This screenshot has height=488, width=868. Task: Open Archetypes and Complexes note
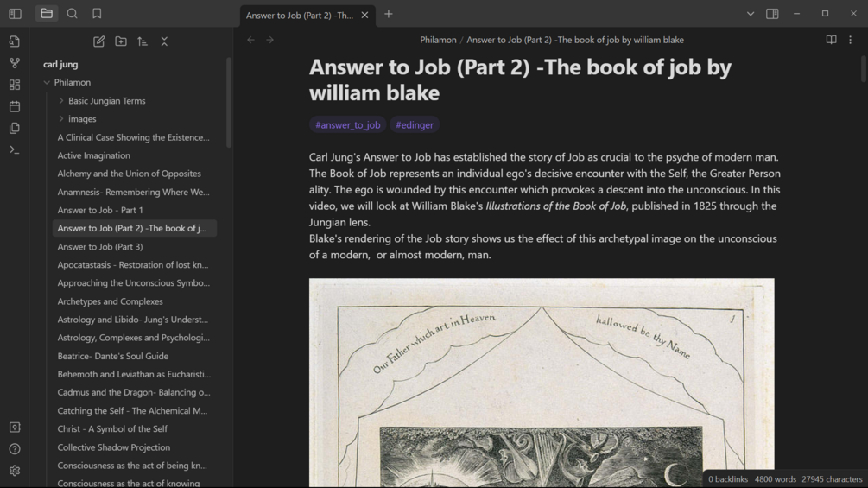point(133,301)
